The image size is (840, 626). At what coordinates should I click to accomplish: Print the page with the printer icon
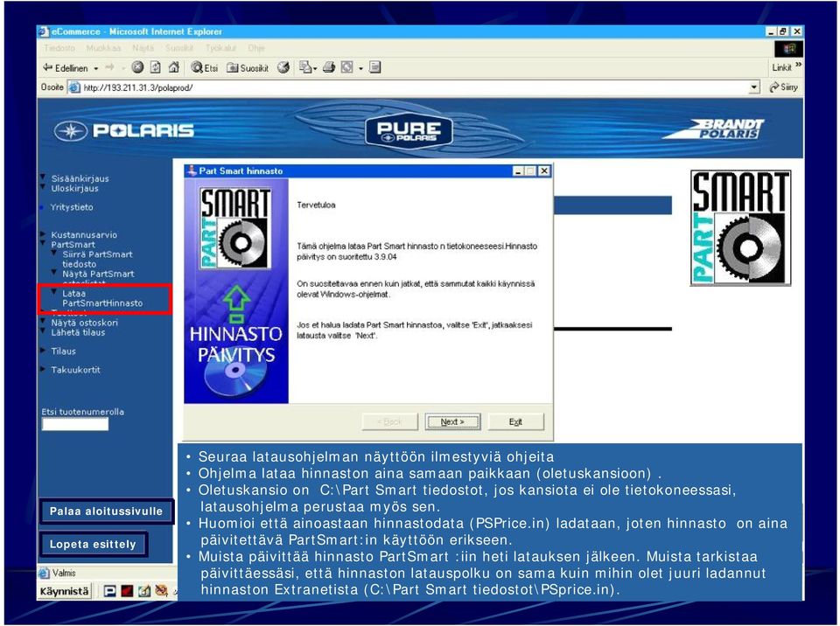click(x=329, y=67)
